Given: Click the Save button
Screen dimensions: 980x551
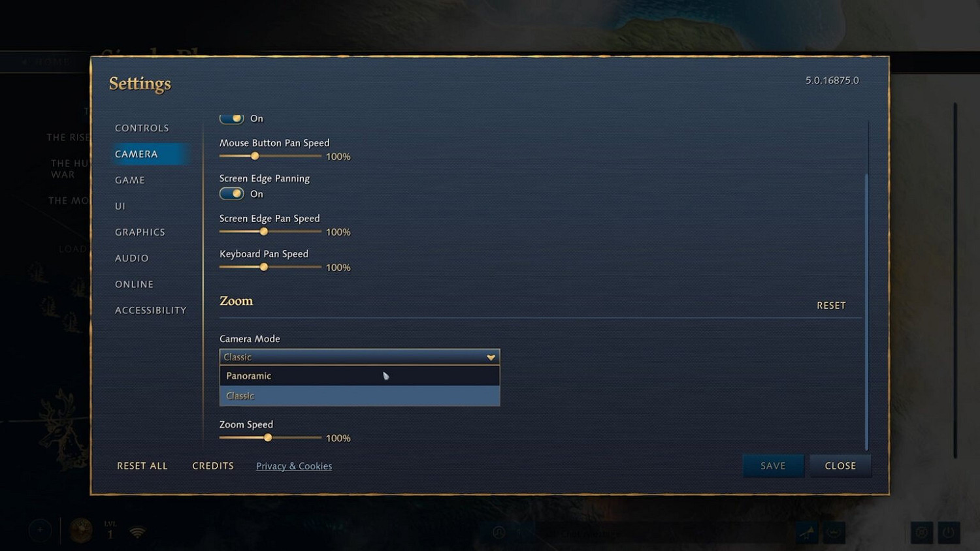Looking at the screenshot, I should (x=773, y=465).
